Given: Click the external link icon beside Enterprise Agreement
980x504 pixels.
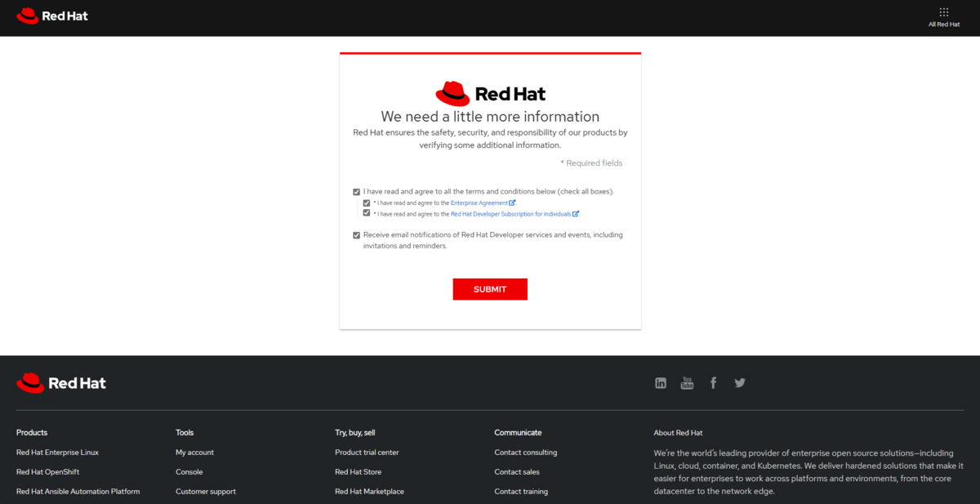Looking at the screenshot, I should [x=512, y=203].
